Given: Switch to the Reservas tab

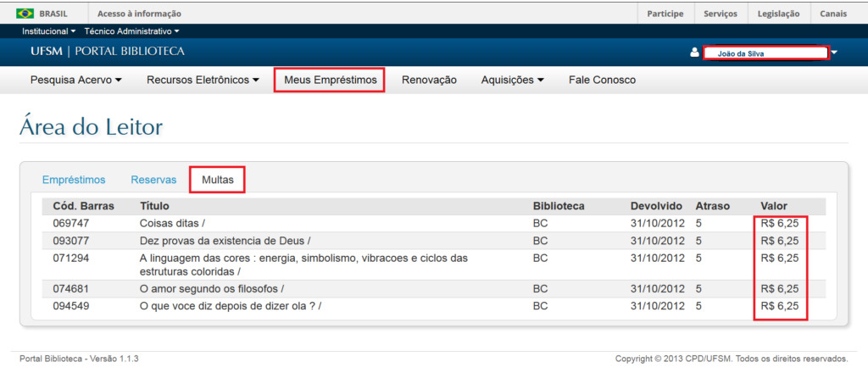Looking at the screenshot, I should coord(153,180).
